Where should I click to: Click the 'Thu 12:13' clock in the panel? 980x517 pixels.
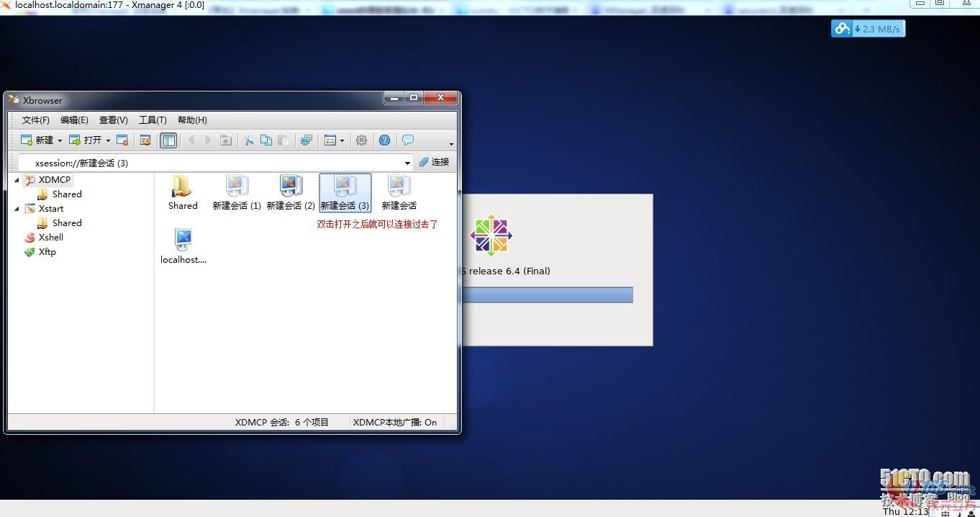tap(906, 511)
